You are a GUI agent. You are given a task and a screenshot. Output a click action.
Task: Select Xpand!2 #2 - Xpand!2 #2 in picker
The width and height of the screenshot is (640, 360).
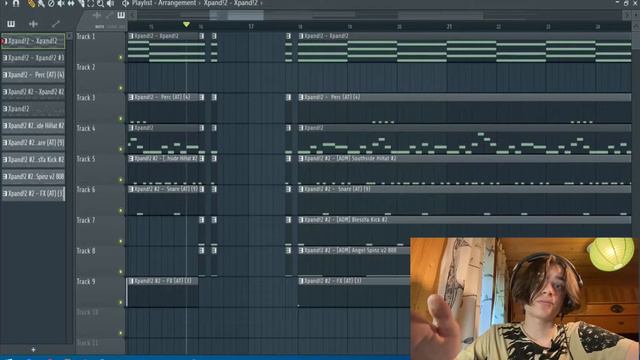click(33, 92)
